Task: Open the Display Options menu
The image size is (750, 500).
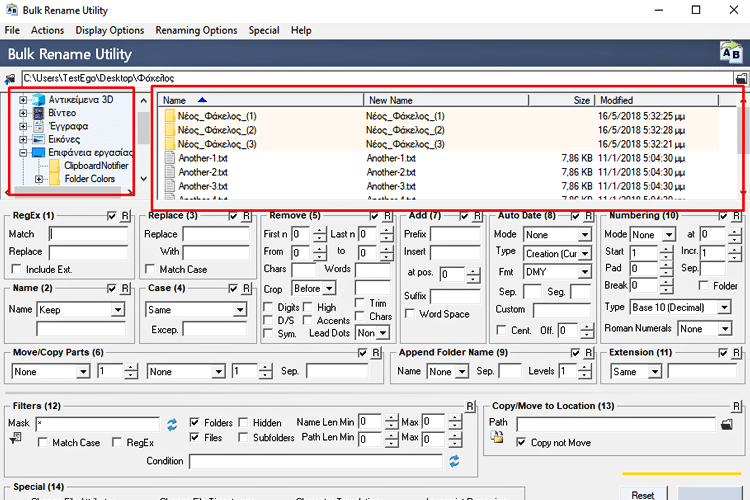Action: click(x=110, y=30)
